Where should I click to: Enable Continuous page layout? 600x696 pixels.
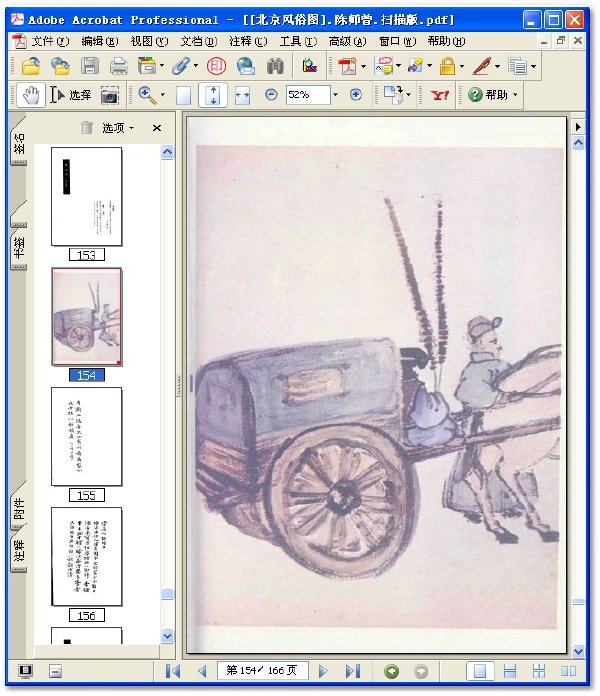click(x=509, y=671)
